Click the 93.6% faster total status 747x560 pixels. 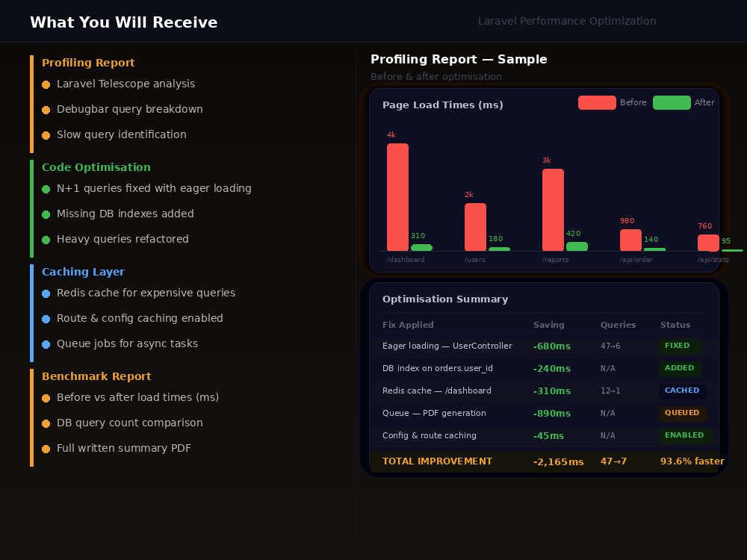point(692,461)
